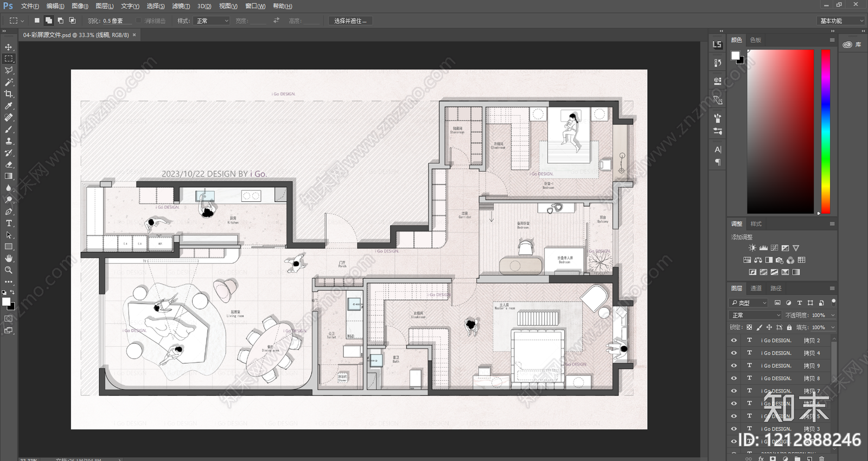Viewport: 868px width, 461px height.
Task: Open the layer blend mode dropdown 正常
Action: click(x=756, y=315)
